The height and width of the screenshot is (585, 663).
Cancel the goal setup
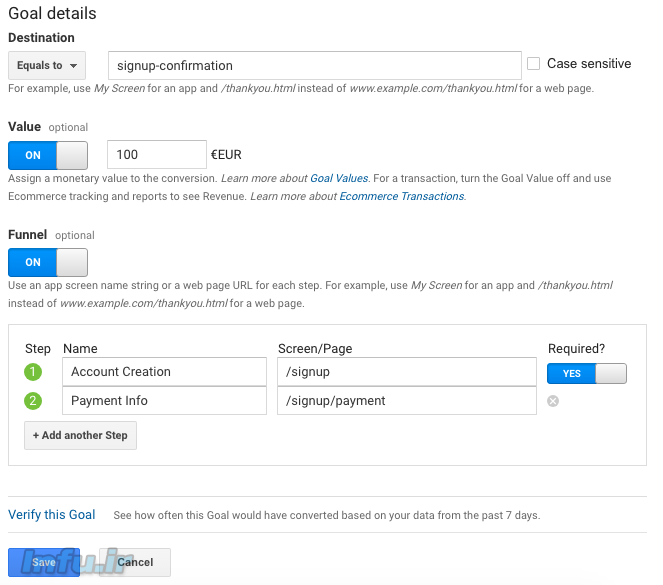point(135,562)
